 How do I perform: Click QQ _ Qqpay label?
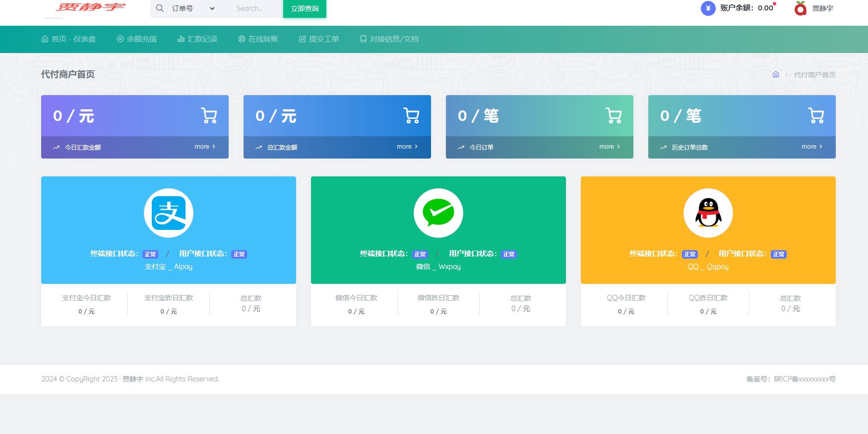click(708, 267)
